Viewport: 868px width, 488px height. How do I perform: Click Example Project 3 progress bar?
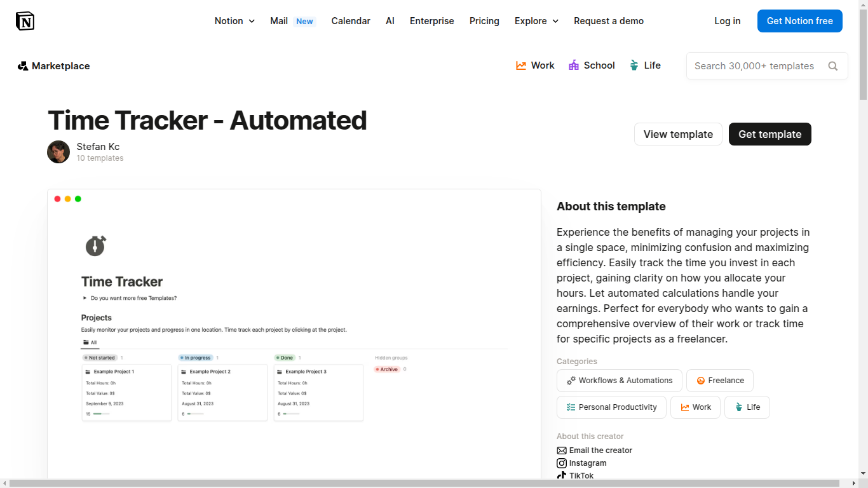[x=291, y=414]
